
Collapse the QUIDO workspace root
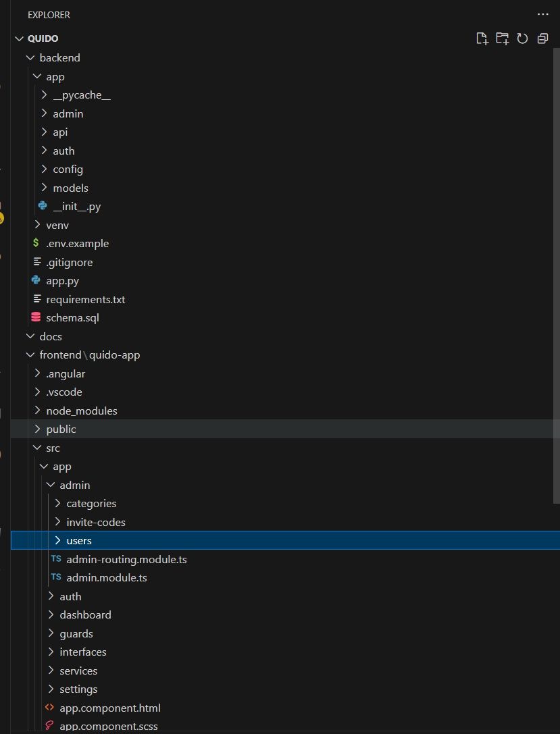coord(19,38)
